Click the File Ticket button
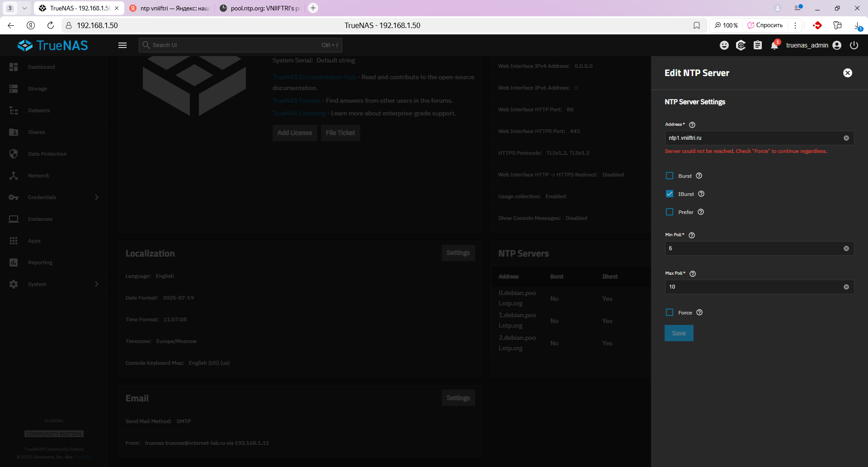This screenshot has height=467, width=868. click(340, 133)
